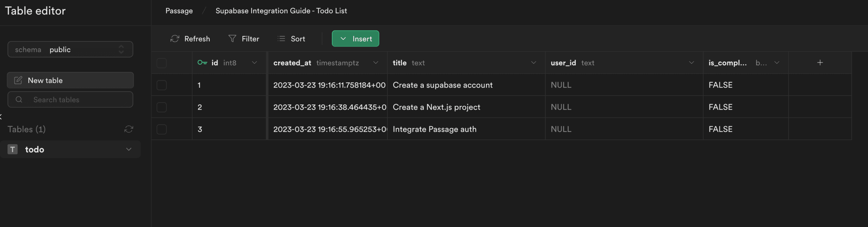Select timestamp cell starting 2023-03-23 19:16:55
This screenshot has width=868, height=227.
pos(328,129)
